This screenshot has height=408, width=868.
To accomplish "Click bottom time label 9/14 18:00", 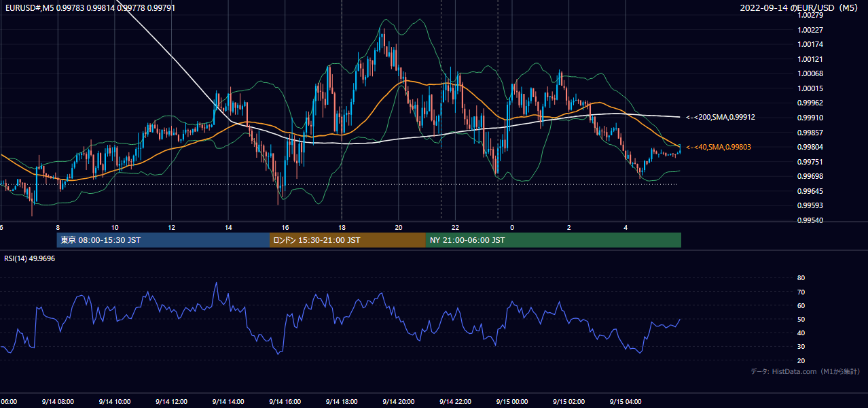I will [x=342, y=401].
